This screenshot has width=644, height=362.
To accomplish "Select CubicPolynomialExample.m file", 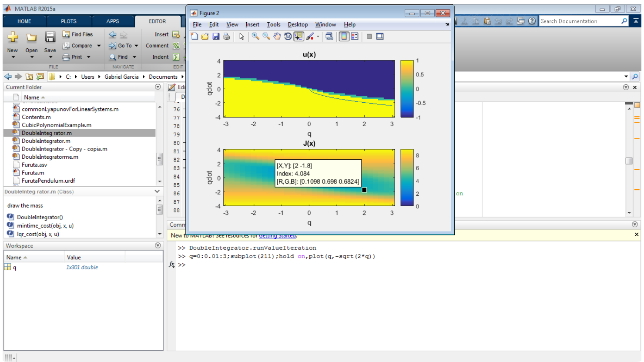I will (x=57, y=125).
